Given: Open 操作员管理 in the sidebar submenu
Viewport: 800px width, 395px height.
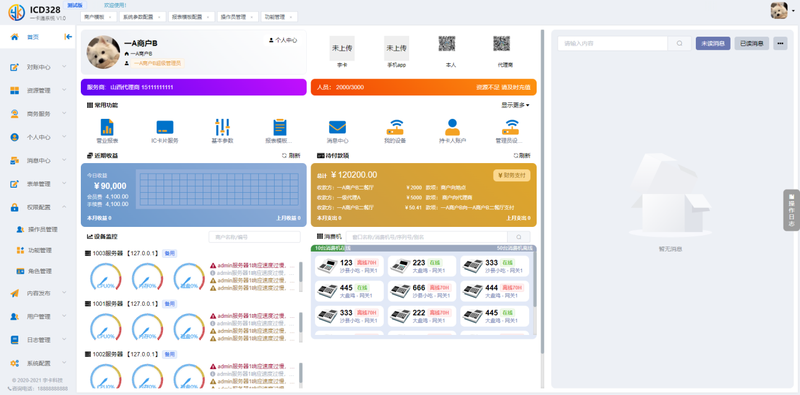Looking at the screenshot, I should (x=43, y=230).
